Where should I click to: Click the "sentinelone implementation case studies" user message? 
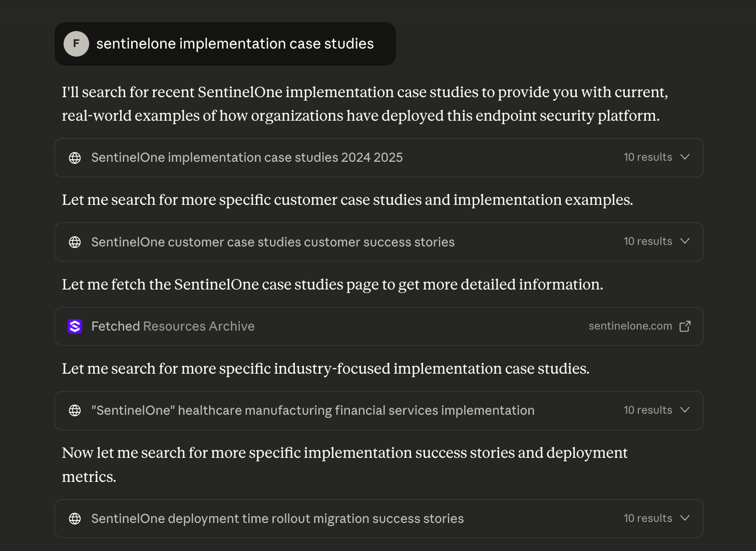tap(235, 44)
